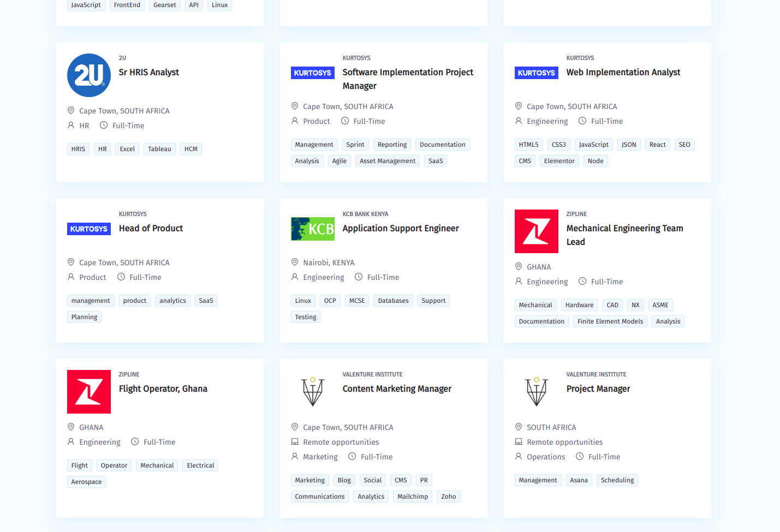
Task: Select the SEO tag
Action: (684, 145)
